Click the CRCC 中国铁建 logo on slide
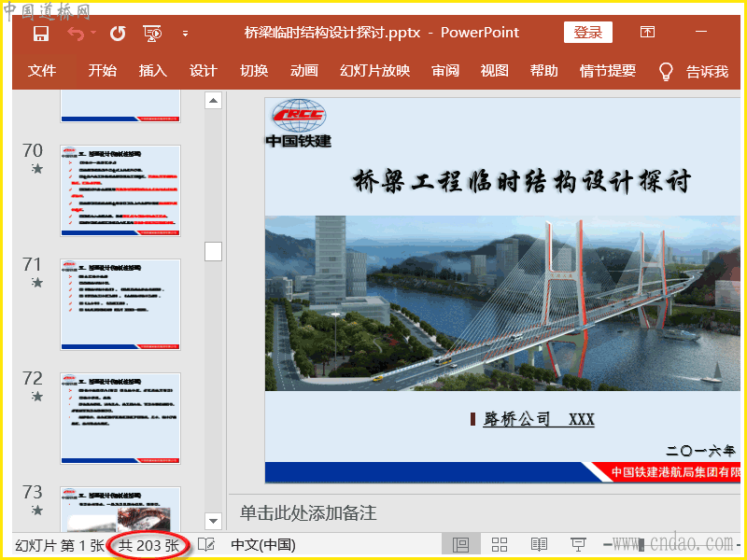Viewport: 747px width, 560px height. pyautogui.click(x=299, y=123)
